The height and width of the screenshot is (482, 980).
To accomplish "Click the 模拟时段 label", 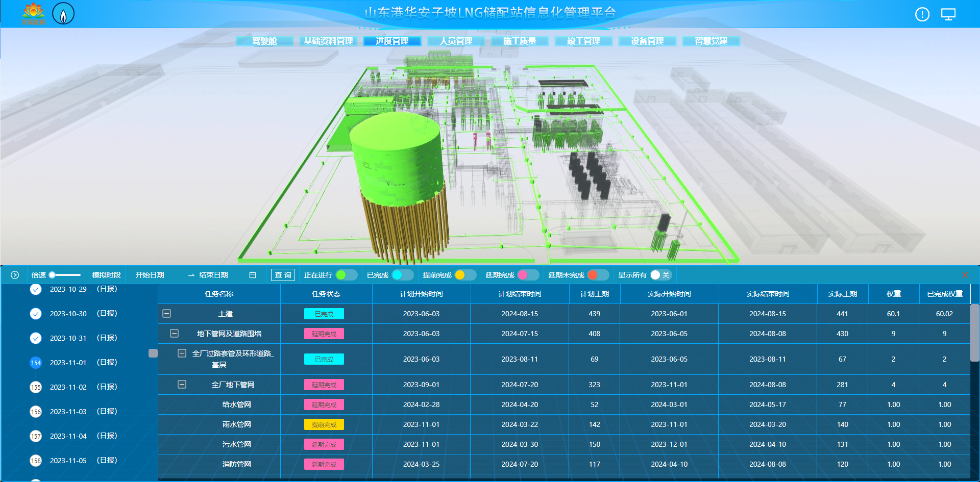I will [x=106, y=275].
